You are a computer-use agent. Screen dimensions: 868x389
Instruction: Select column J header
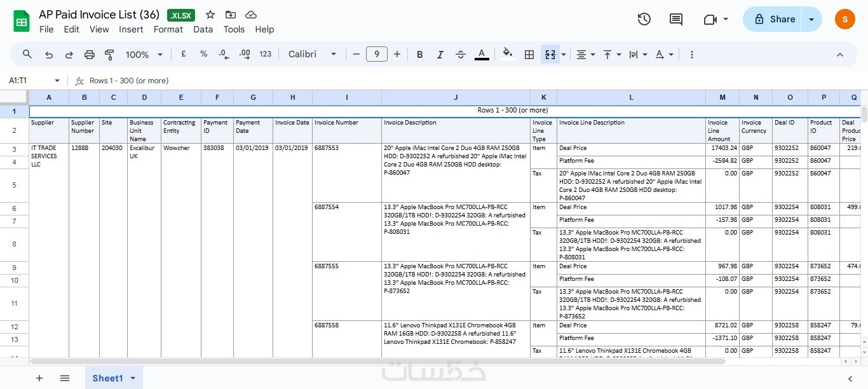(x=456, y=97)
